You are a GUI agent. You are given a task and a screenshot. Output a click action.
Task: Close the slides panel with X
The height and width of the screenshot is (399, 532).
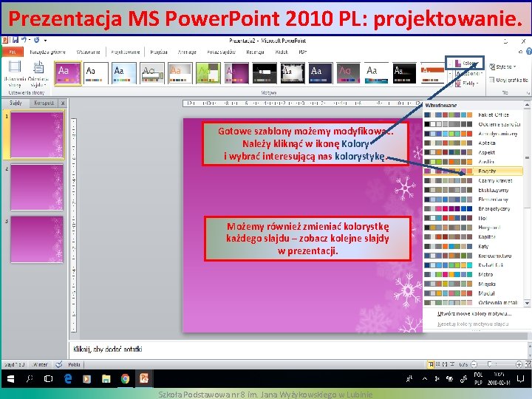coord(63,103)
